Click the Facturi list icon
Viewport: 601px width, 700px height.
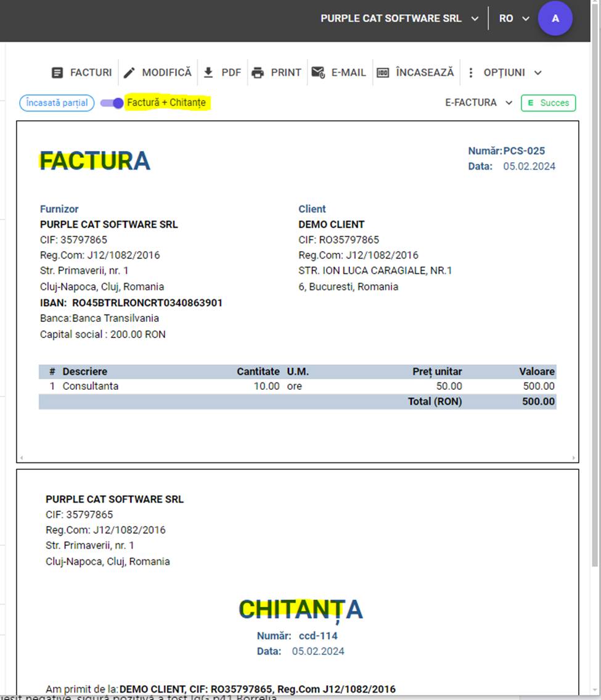click(57, 73)
